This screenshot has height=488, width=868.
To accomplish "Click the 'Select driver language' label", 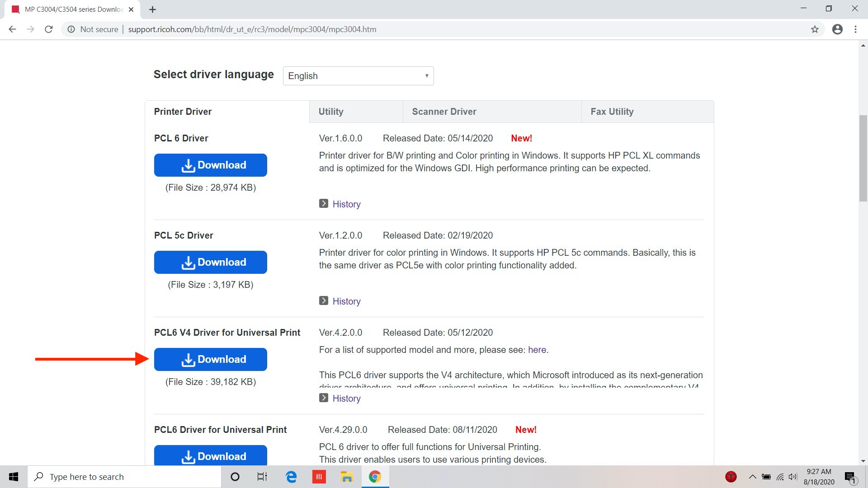I will (213, 75).
